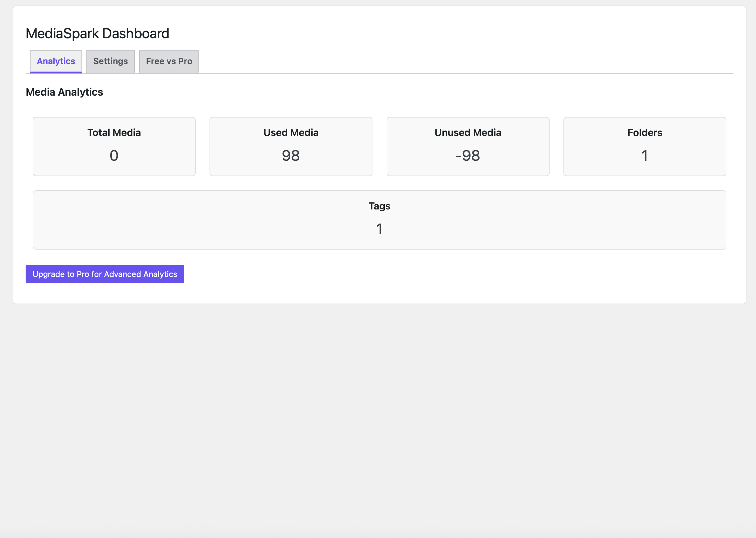Click the wide Tags card

point(379,220)
